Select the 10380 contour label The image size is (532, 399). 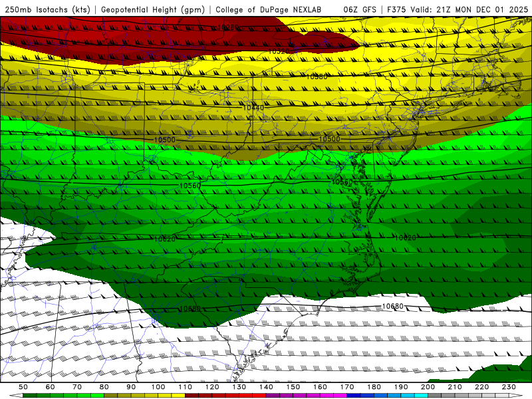pos(317,76)
